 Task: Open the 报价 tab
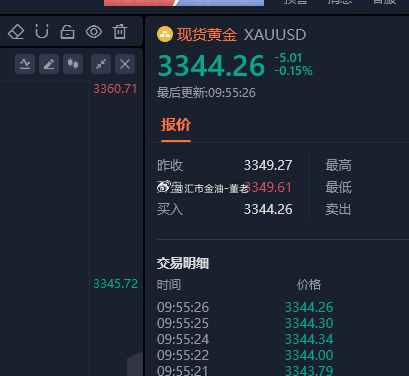pos(176,125)
